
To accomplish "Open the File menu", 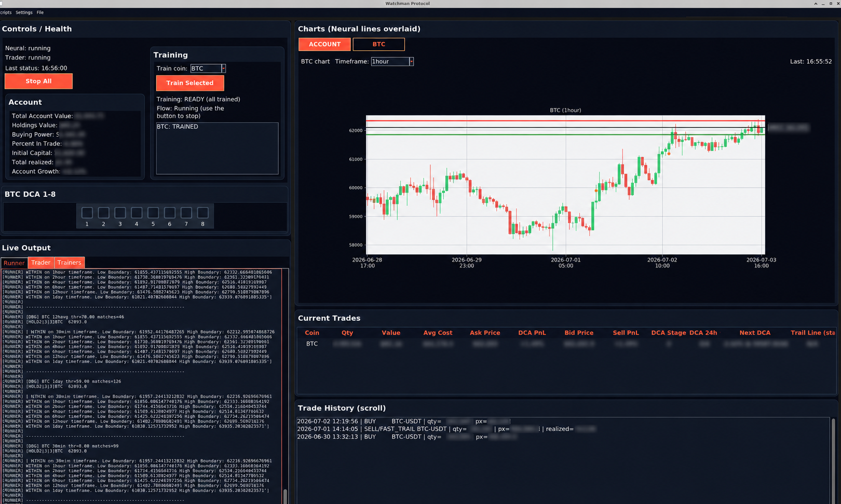I will pyautogui.click(x=40, y=12).
